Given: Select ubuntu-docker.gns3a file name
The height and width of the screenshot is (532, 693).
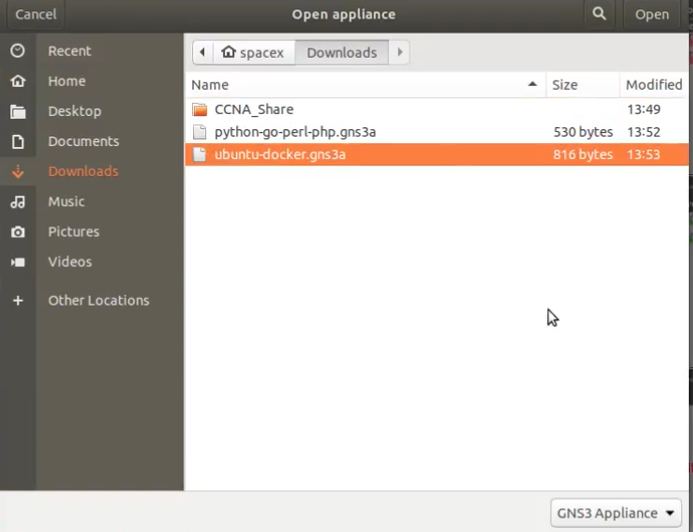Looking at the screenshot, I should tap(280, 155).
